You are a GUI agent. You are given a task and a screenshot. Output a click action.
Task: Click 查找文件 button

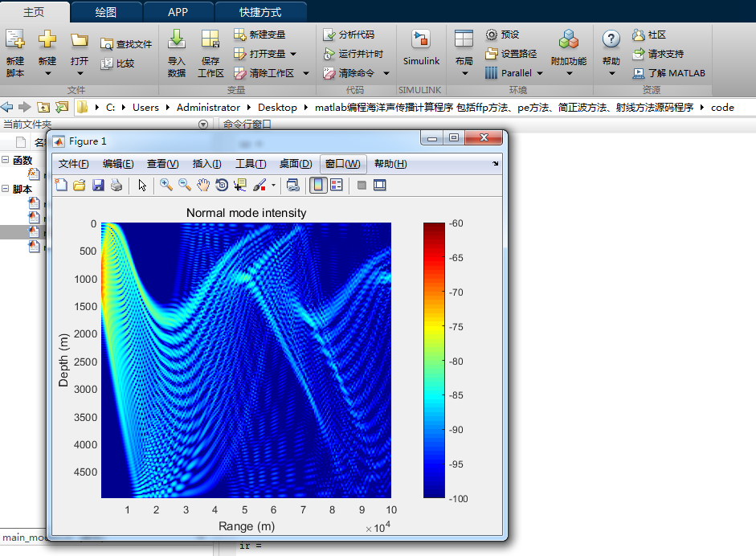pyautogui.click(x=126, y=44)
